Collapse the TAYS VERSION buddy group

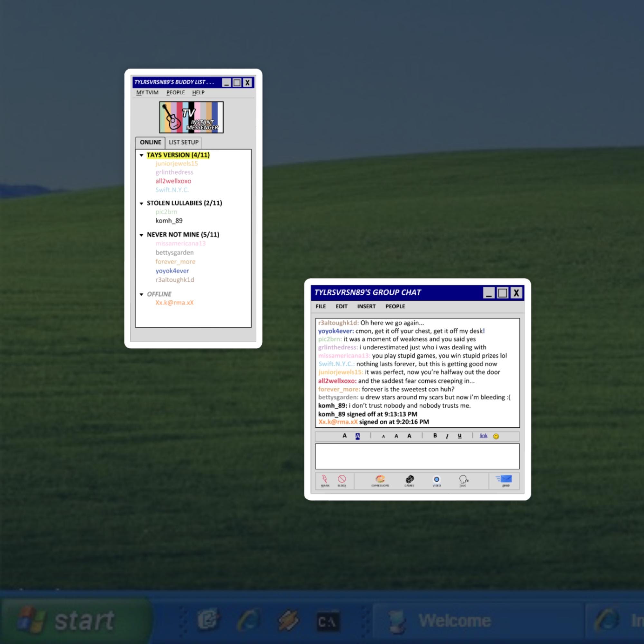pos(141,155)
